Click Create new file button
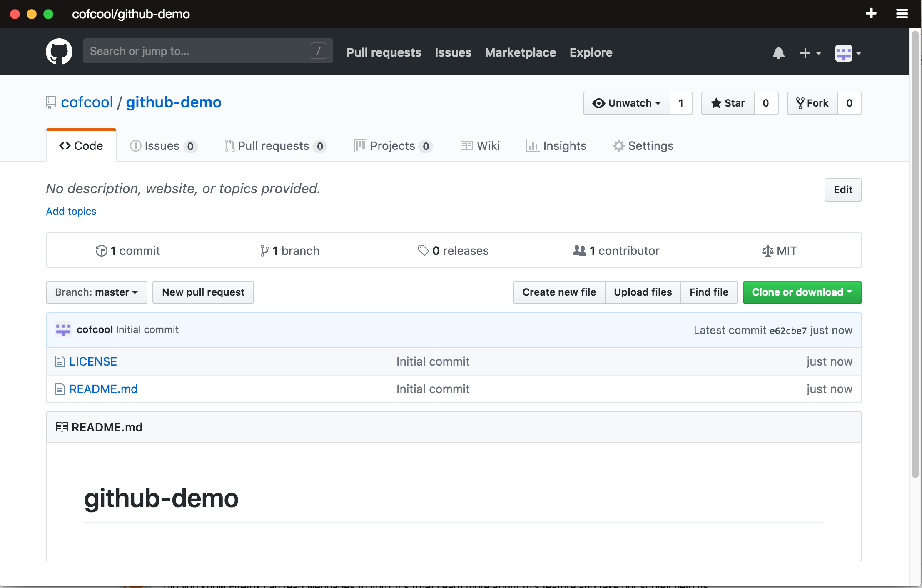This screenshot has height=588, width=922. [559, 292]
